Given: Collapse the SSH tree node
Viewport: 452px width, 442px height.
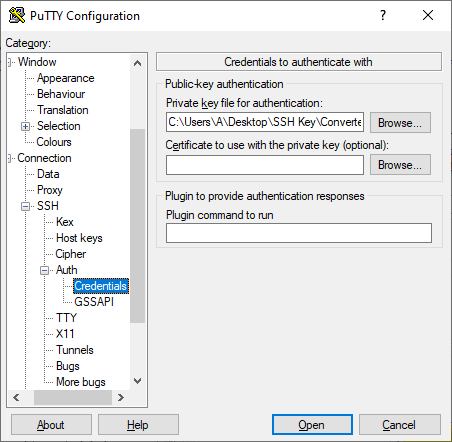Looking at the screenshot, I should (25, 206).
